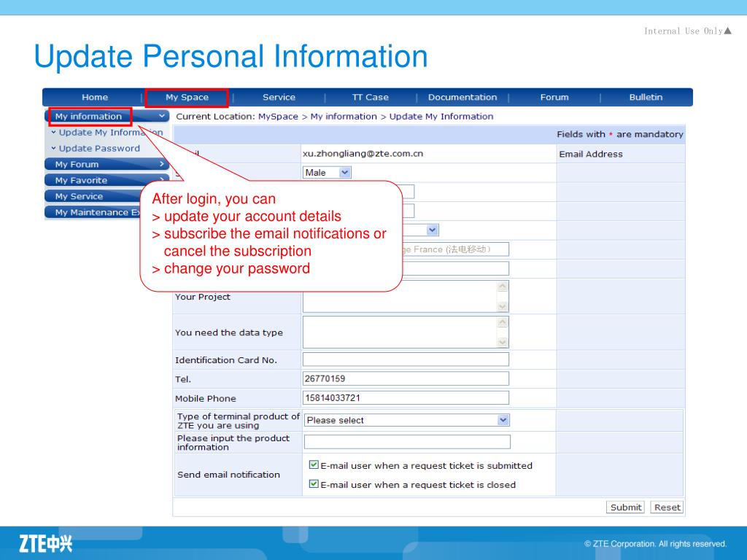Open the Documentation tab
The height and width of the screenshot is (560, 747).
(462, 97)
